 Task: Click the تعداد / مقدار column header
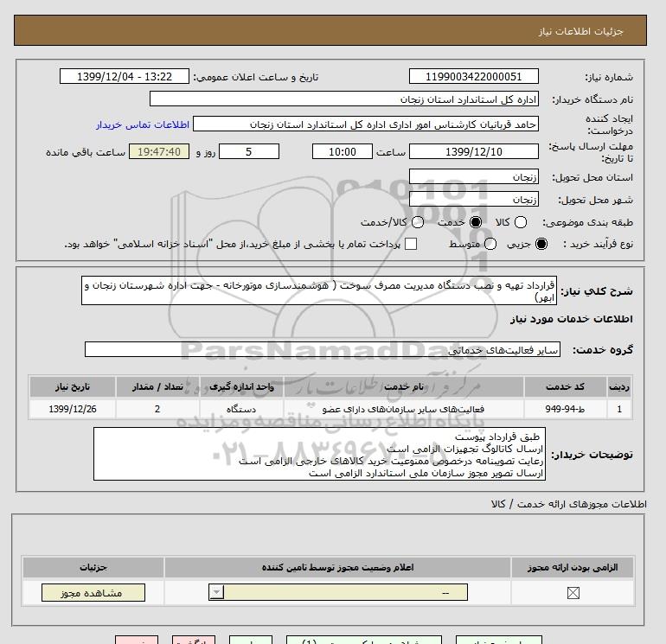tap(157, 386)
